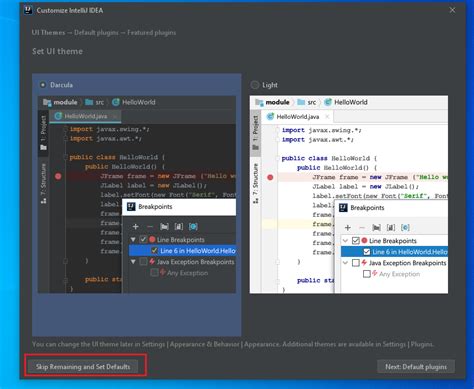Click the 'UI Themes' breadcrumb step text
This screenshot has width=474, height=389.
pos(48,33)
